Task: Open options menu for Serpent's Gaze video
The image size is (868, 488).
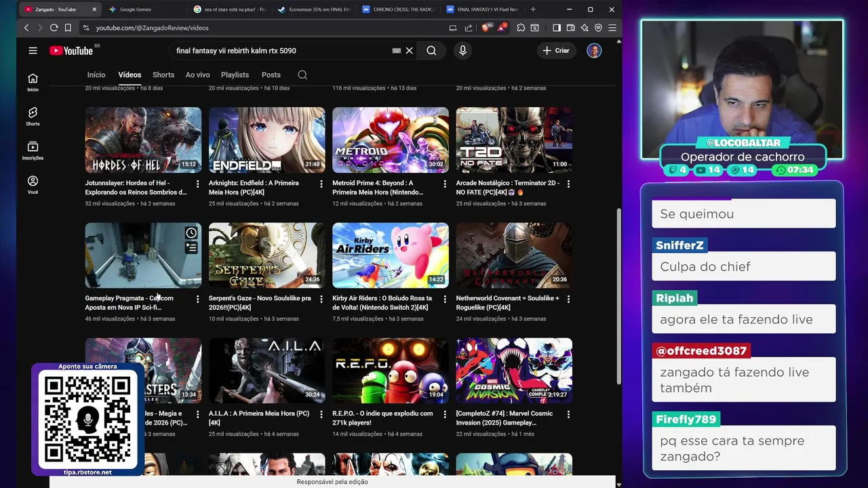Action: pos(321,299)
